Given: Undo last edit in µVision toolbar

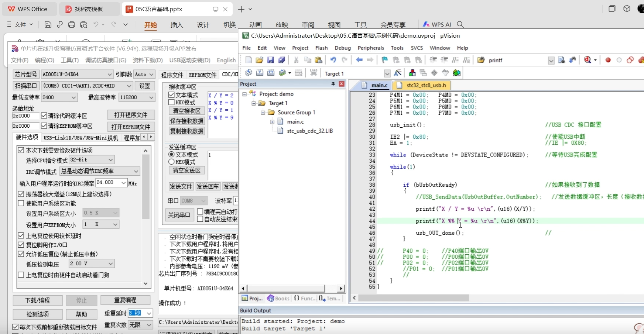Looking at the screenshot, I should [333, 60].
